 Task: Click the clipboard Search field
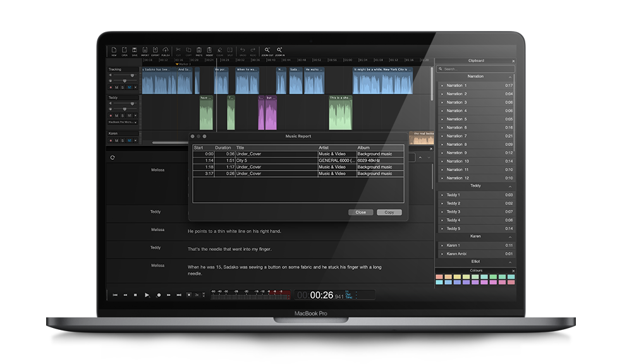(475, 68)
